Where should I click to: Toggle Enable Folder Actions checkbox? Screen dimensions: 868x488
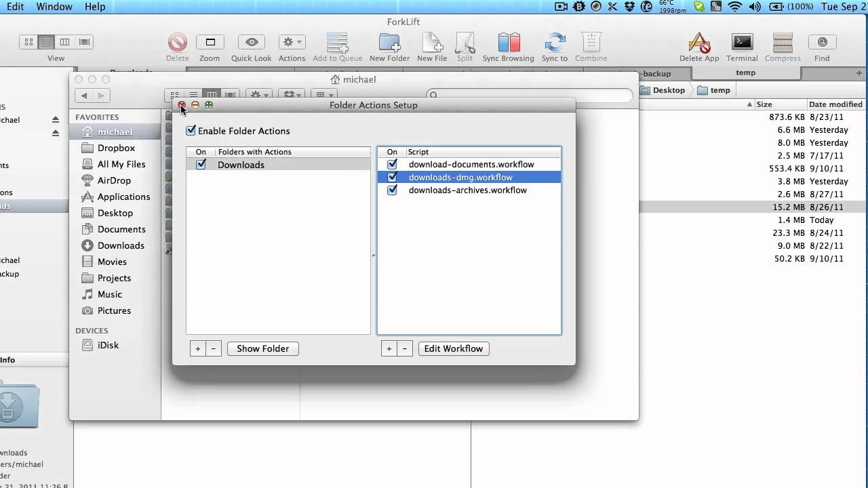pyautogui.click(x=191, y=131)
